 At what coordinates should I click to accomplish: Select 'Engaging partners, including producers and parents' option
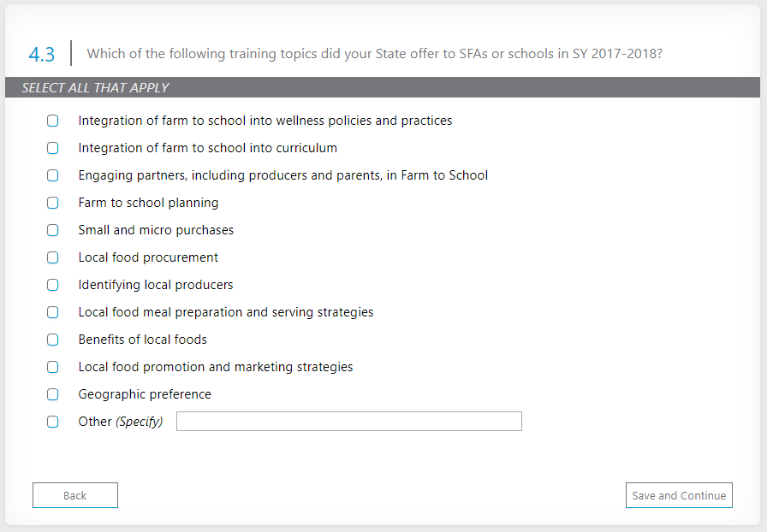point(53,175)
